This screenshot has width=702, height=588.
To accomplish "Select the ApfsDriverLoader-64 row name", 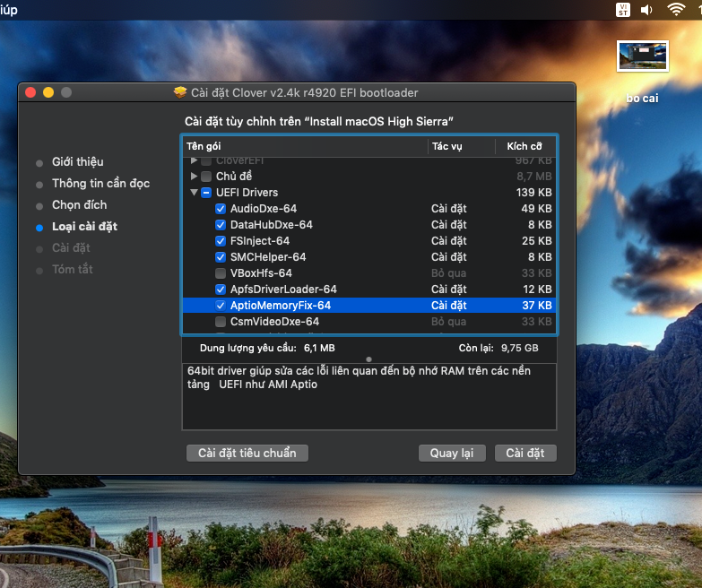I will 283,290.
